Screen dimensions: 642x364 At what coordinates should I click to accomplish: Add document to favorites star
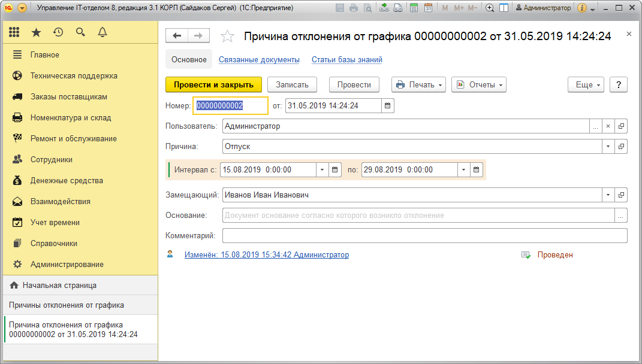pos(227,37)
